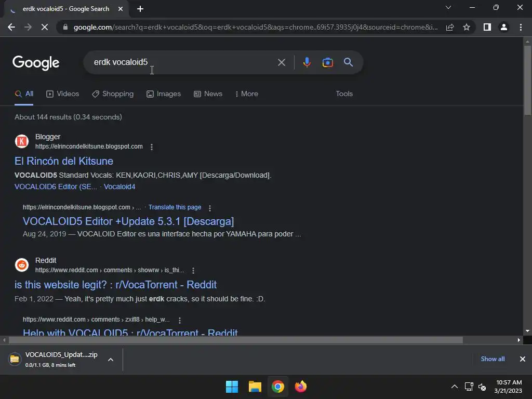Open Firefox from the taskbar
Viewport: 532px width, 399px height.
point(301,387)
